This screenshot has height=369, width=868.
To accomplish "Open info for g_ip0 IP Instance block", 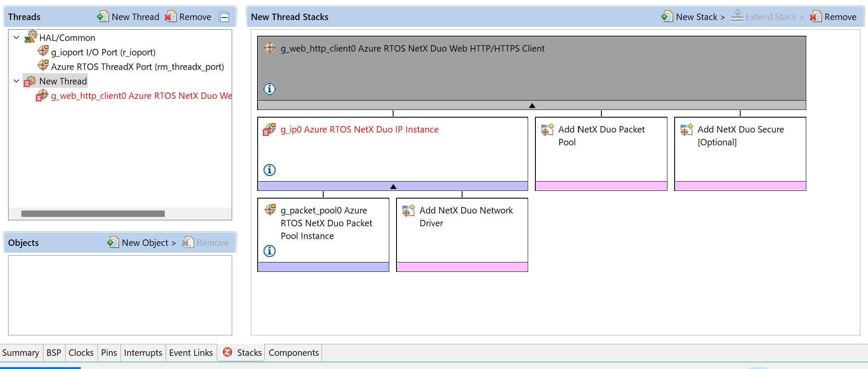I will coord(270,170).
